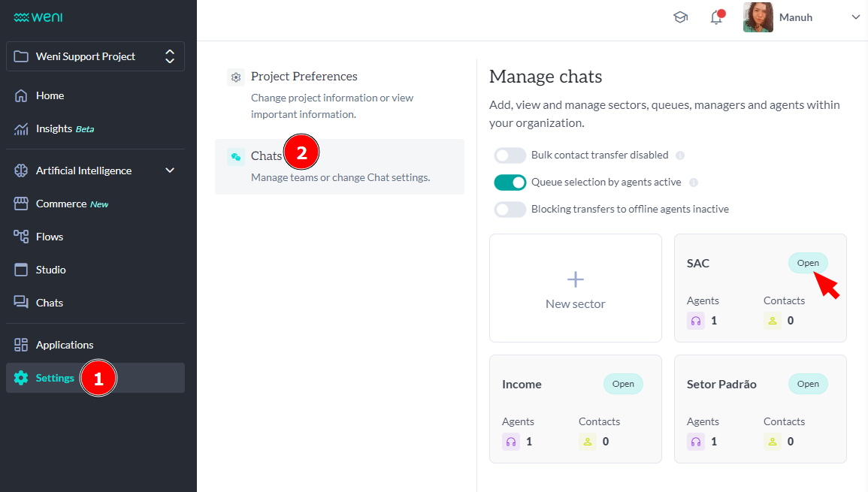
Task: Disable queue selection by agents
Action: 510,182
